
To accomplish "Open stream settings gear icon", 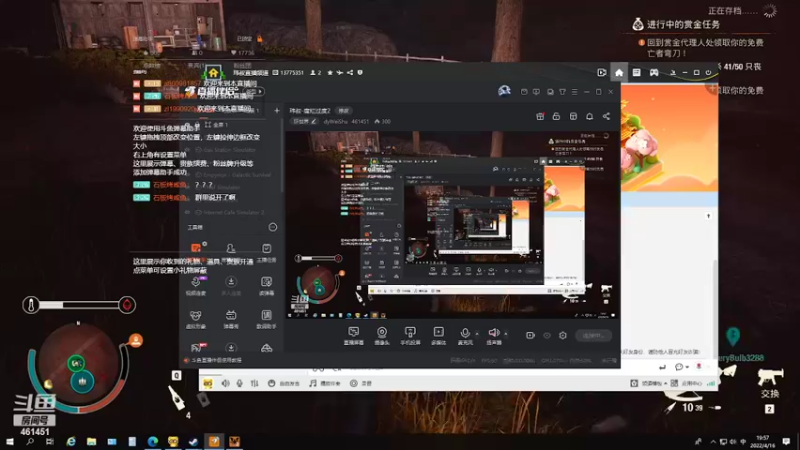I will (563, 335).
